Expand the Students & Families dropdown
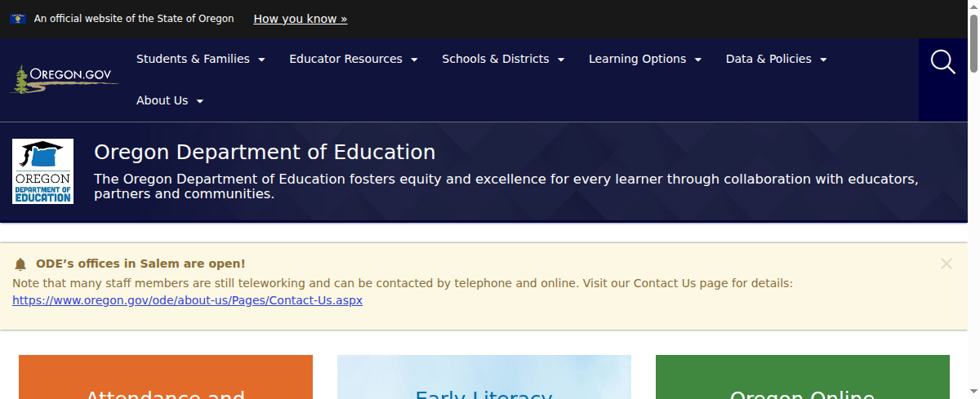Screen dimensions: 980x399 pyautogui.click(x=200, y=59)
